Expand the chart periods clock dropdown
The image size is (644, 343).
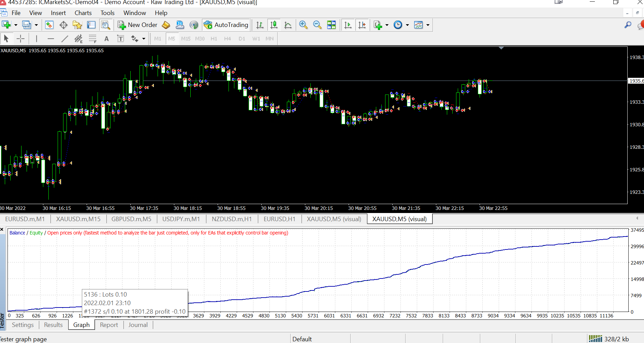[x=407, y=25]
